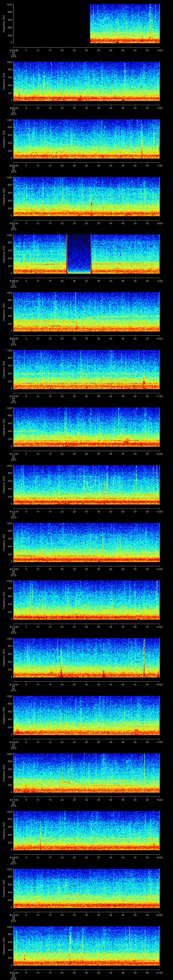The image size is (173, 980).
Task: Click the 16:00 end time label
Action: (160, 684)
